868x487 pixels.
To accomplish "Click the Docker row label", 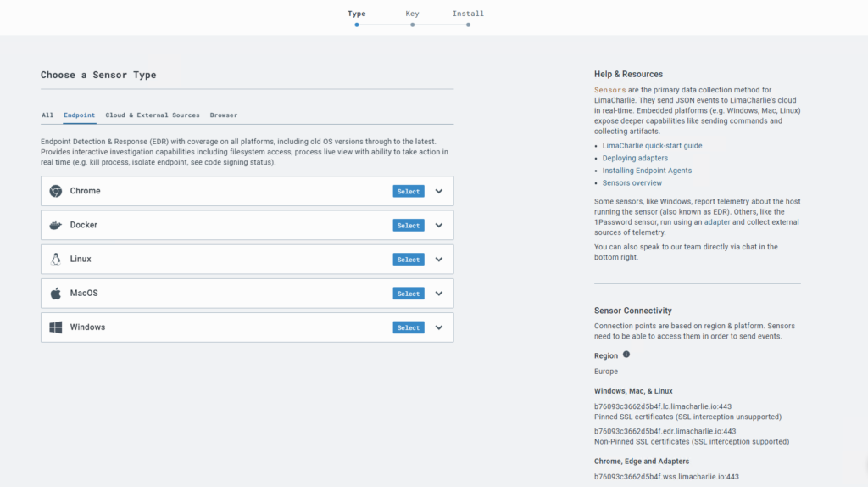I will click(x=84, y=225).
